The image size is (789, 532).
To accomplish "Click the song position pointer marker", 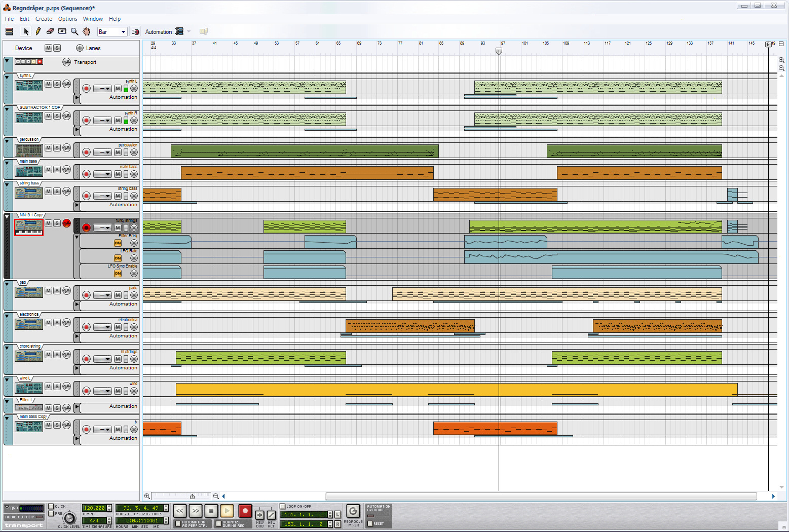I will click(x=499, y=51).
